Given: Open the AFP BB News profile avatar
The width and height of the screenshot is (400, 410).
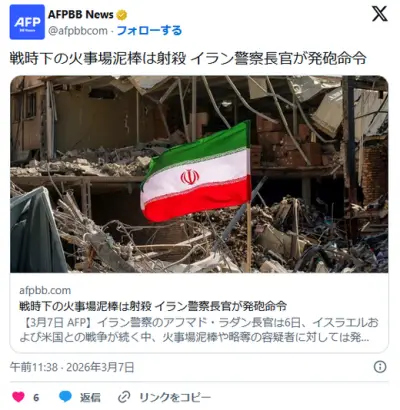Looking at the screenshot, I should pos(27,22).
